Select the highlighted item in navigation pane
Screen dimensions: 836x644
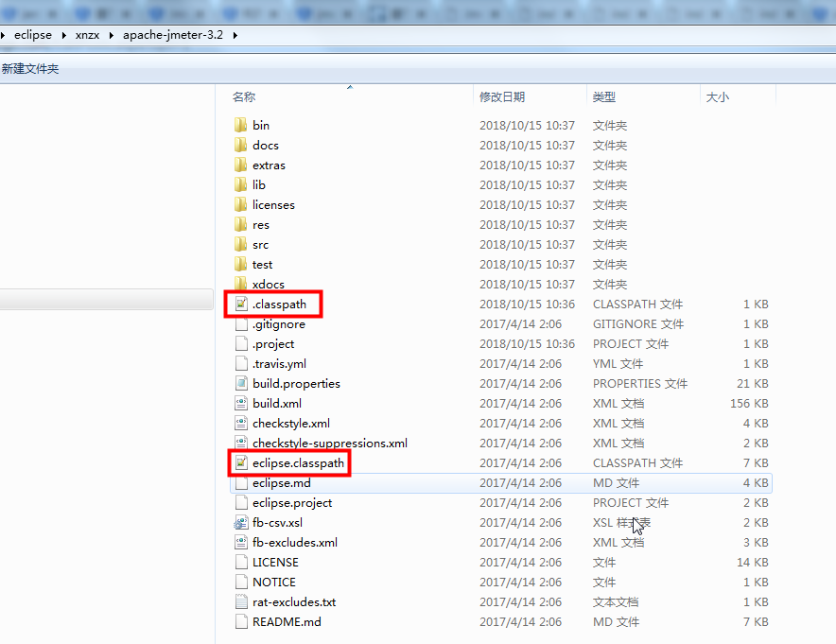coord(107,299)
